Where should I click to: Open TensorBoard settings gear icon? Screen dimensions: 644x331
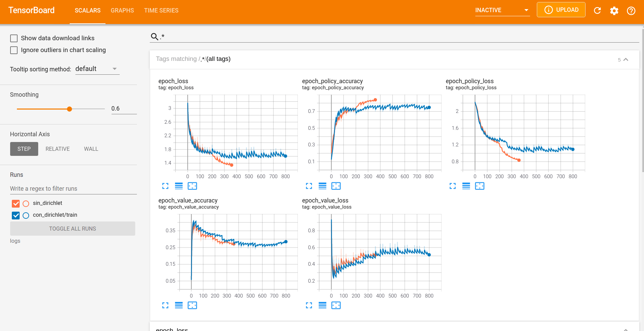point(614,10)
